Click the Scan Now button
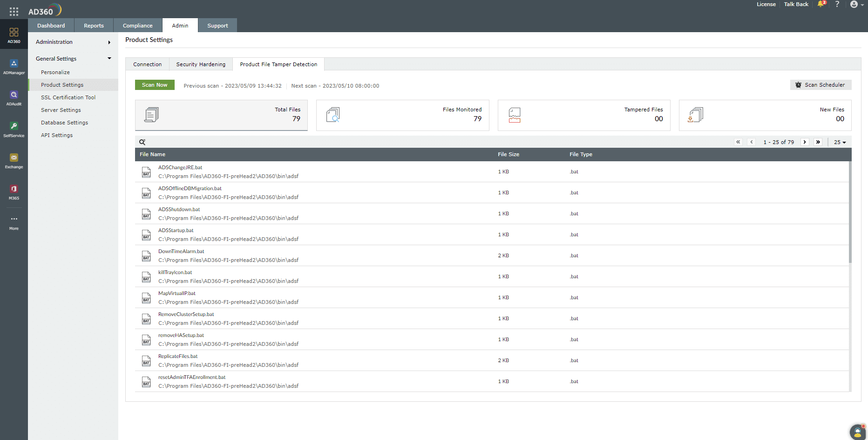 point(155,85)
